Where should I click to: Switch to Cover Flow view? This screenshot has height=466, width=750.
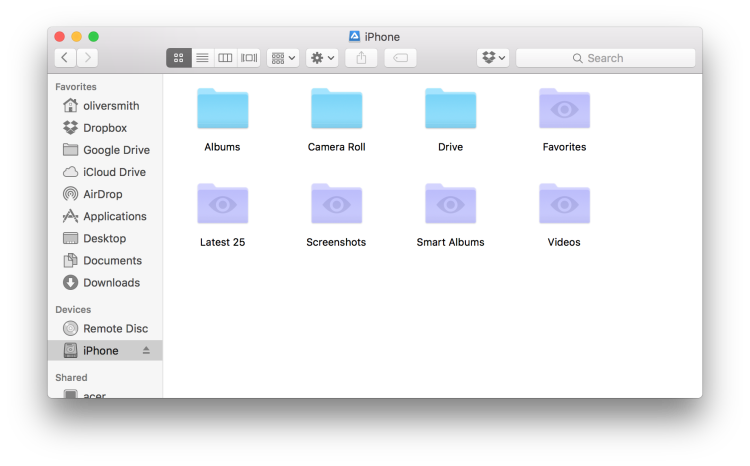tap(249, 58)
